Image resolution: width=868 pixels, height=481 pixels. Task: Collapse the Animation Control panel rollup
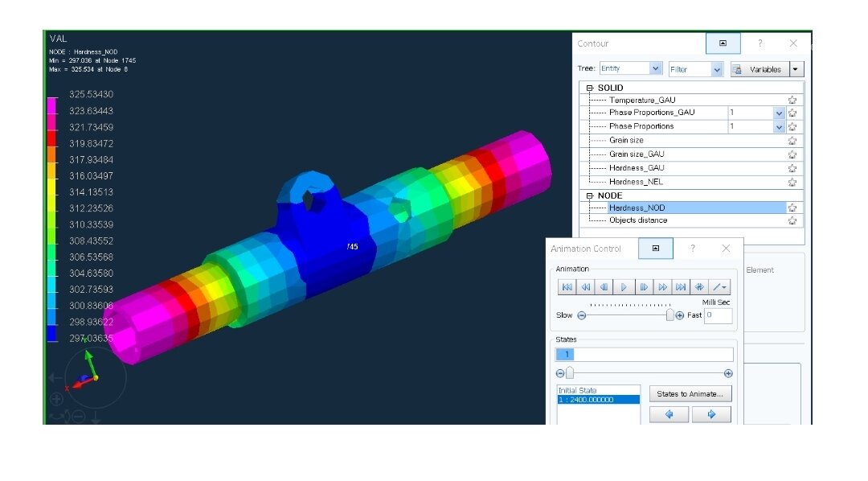point(656,249)
